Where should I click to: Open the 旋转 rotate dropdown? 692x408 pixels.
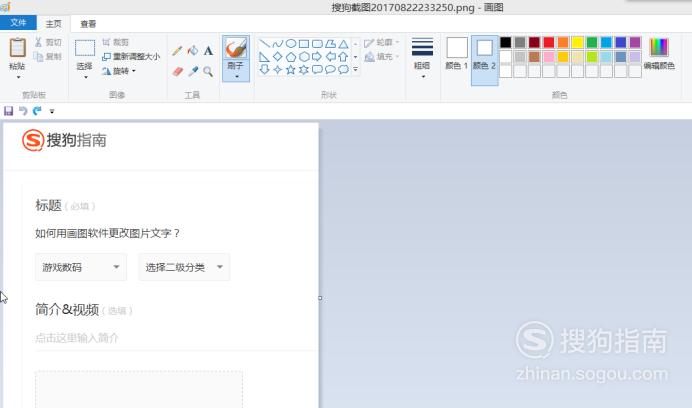119,71
